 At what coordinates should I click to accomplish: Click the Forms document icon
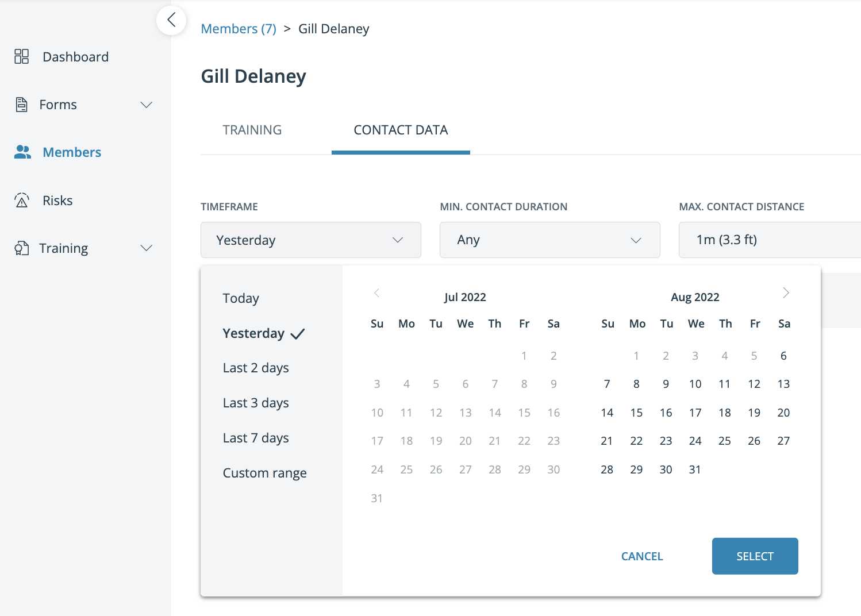click(21, 105)
